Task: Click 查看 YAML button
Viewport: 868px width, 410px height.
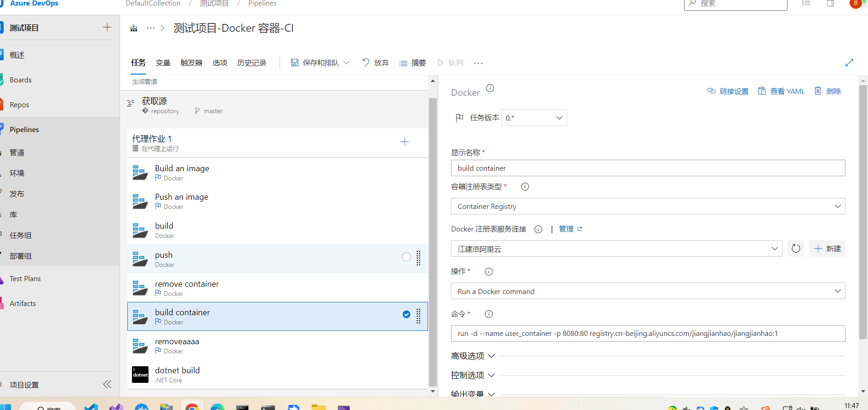Action: coord(782,91)
